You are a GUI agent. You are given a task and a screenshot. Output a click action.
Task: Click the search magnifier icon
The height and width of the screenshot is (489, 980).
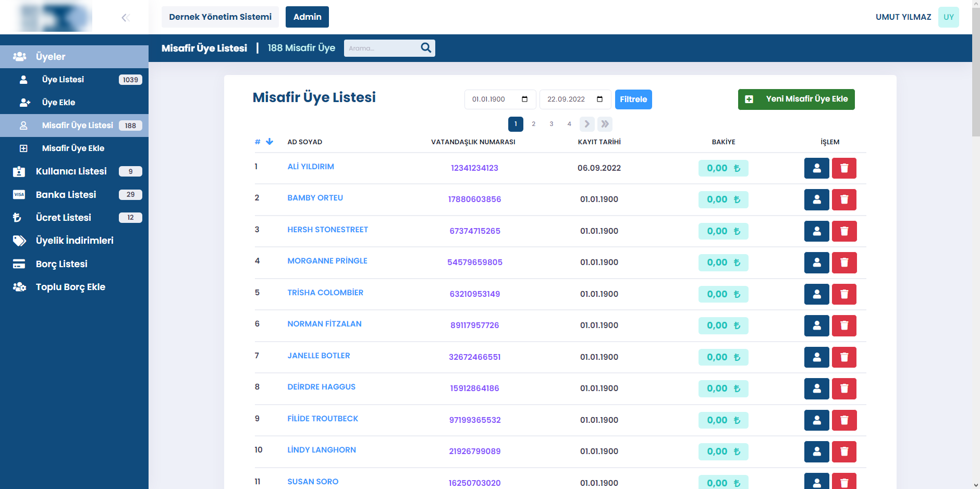tap(426, 48)
